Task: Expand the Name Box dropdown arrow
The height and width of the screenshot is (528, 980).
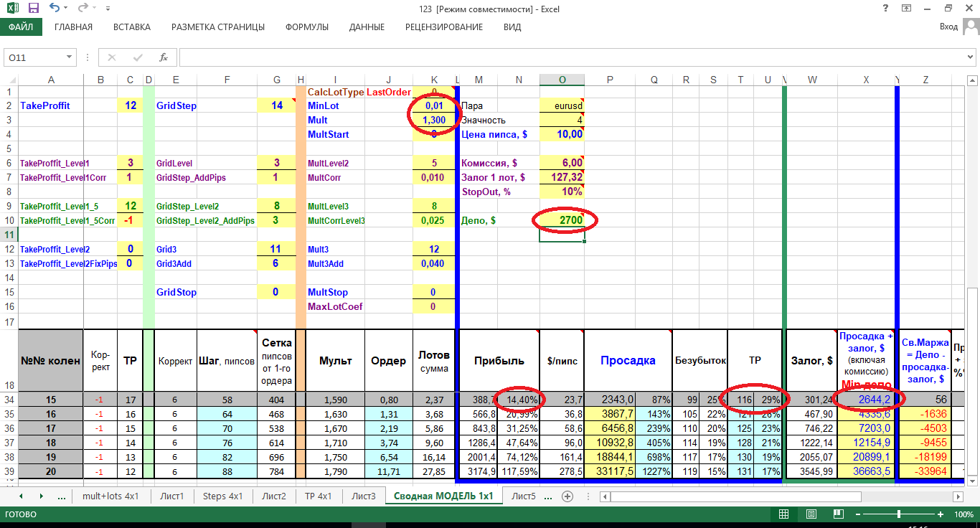Action: coord(70,57)
